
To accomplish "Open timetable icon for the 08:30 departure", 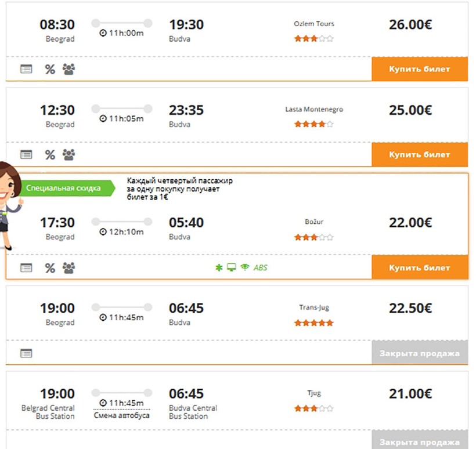I will click(26, 69).
